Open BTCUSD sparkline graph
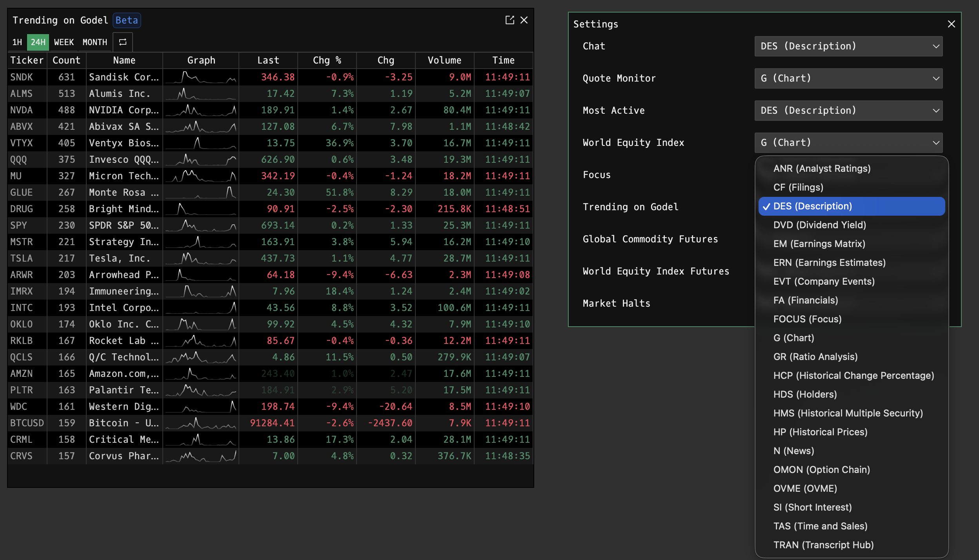Screen dimensions: 979x560 pos(201,423)
